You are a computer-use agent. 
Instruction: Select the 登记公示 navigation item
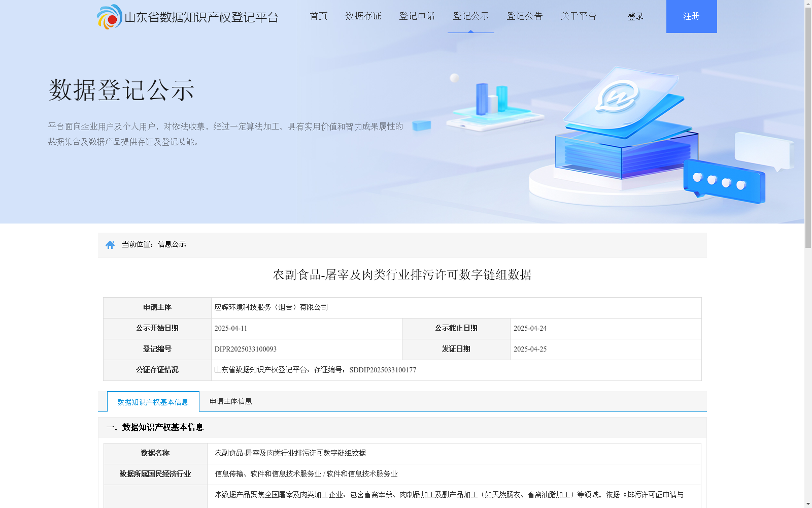click(x=471, y=16)
